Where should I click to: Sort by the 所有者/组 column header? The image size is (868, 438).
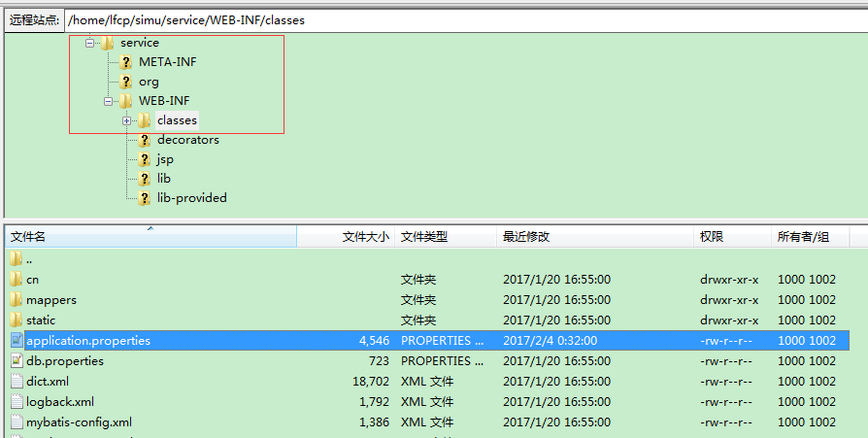point(810,236)
